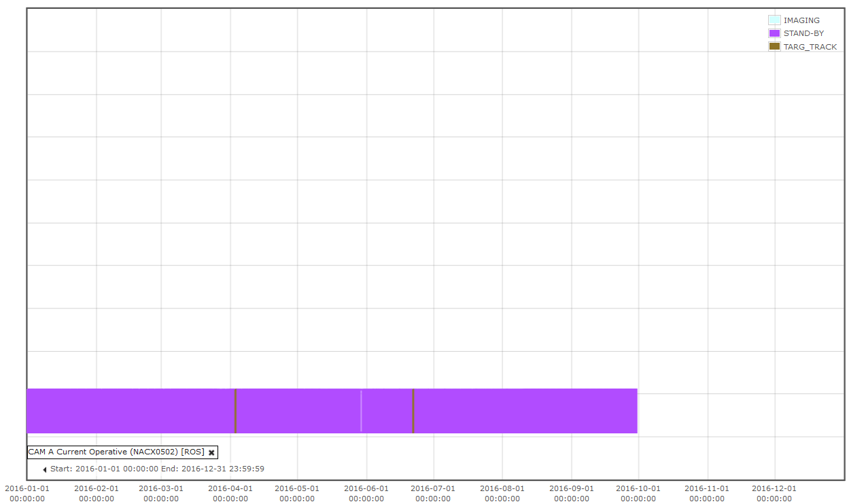Click the TARG_TRACK marker before 2016-07-01
The image size is (866, 504).
pos(413,411)
